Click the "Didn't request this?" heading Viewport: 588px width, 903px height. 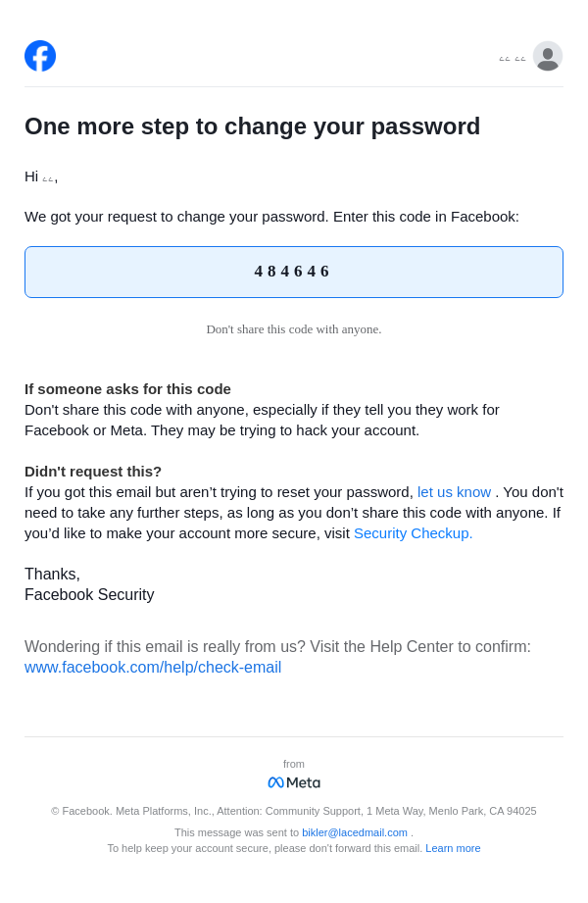pos(93,471)
